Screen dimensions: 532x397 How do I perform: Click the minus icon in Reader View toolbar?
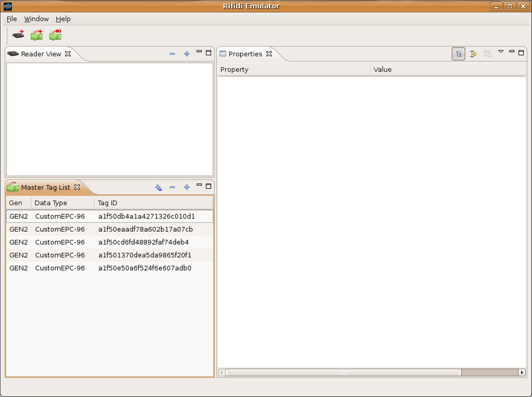(x=172, y=53)
